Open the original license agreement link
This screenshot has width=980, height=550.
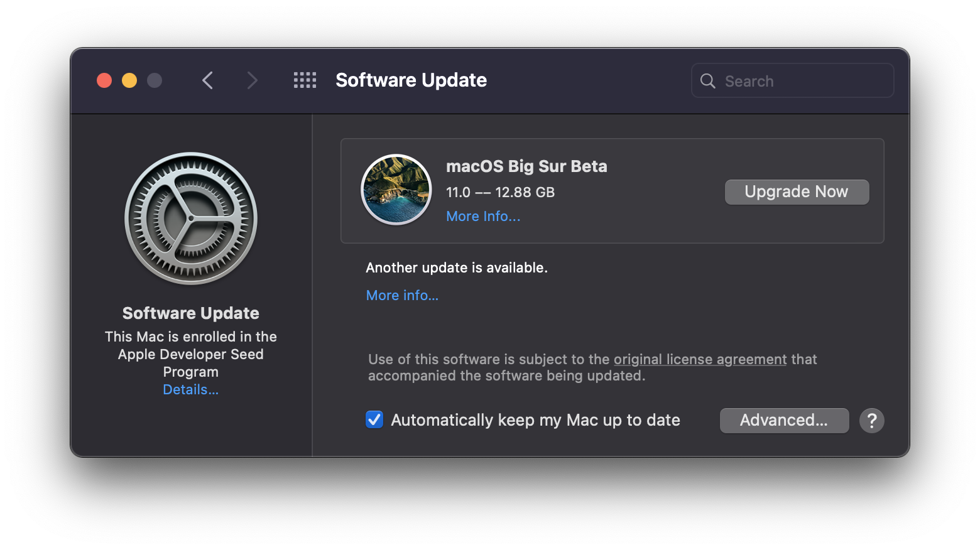(700, 360)
